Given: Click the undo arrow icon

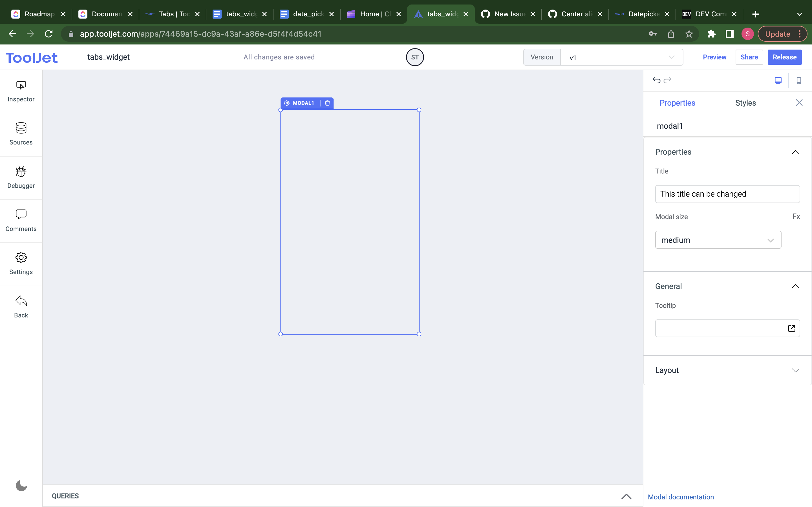Looking at the screenshot, I should [656, 80].
